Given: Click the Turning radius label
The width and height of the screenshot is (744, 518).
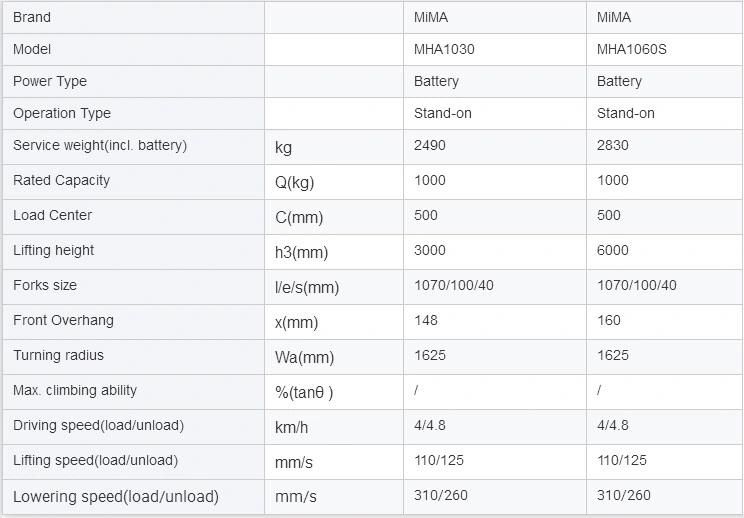Looking at the screenshot, I should [x=58, y=355].
